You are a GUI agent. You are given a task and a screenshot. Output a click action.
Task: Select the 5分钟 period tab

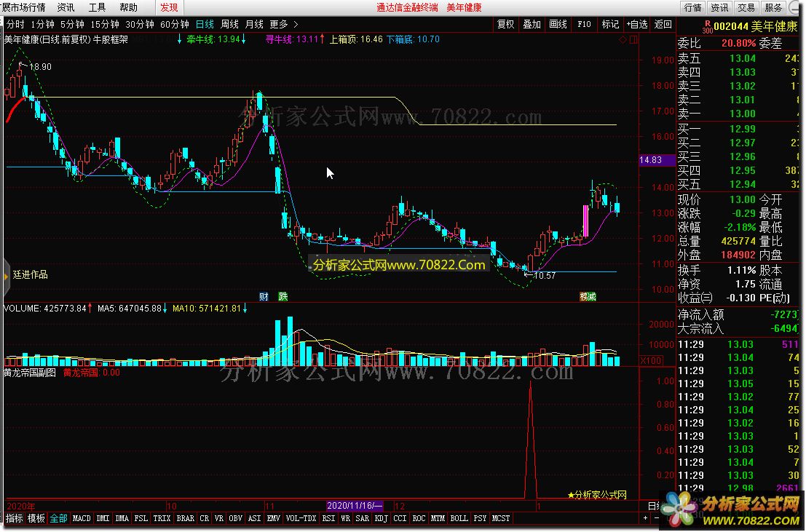click(72, 24)
